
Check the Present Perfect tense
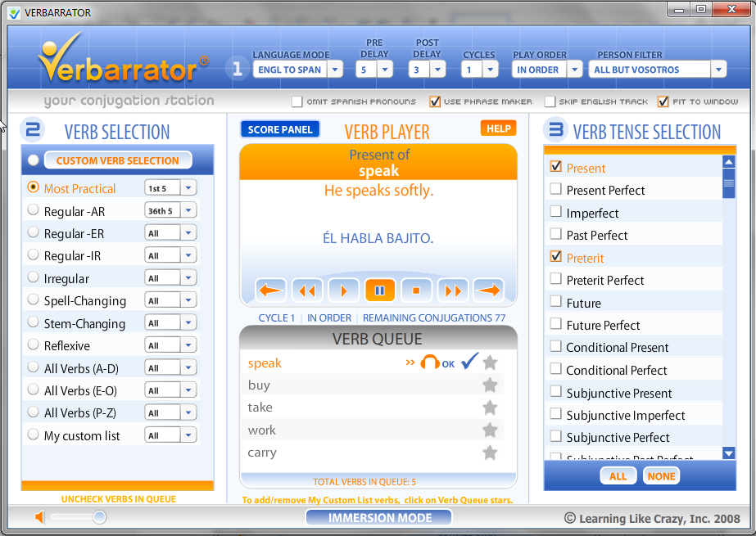(556, 189)
